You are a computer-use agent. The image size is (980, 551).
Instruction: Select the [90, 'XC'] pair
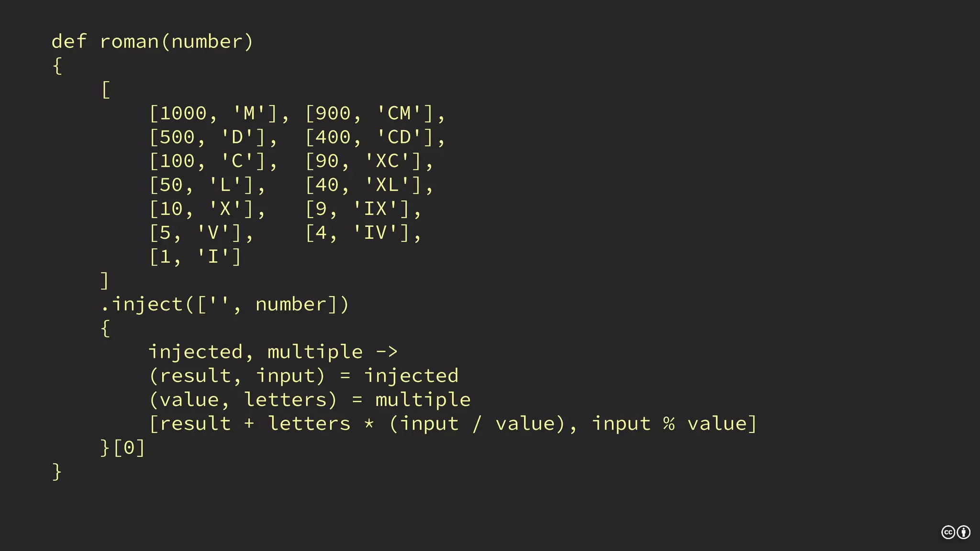(364, 161)
